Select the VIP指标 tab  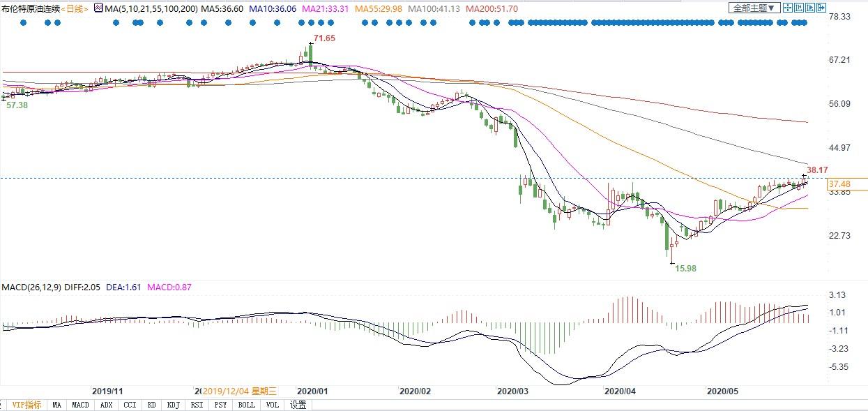click(x=26, y=405)
